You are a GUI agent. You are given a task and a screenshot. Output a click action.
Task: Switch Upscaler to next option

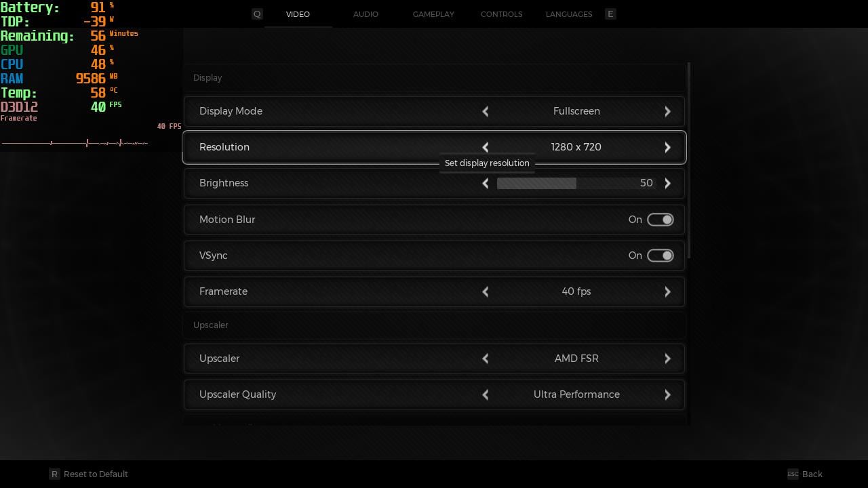(667, 359)
